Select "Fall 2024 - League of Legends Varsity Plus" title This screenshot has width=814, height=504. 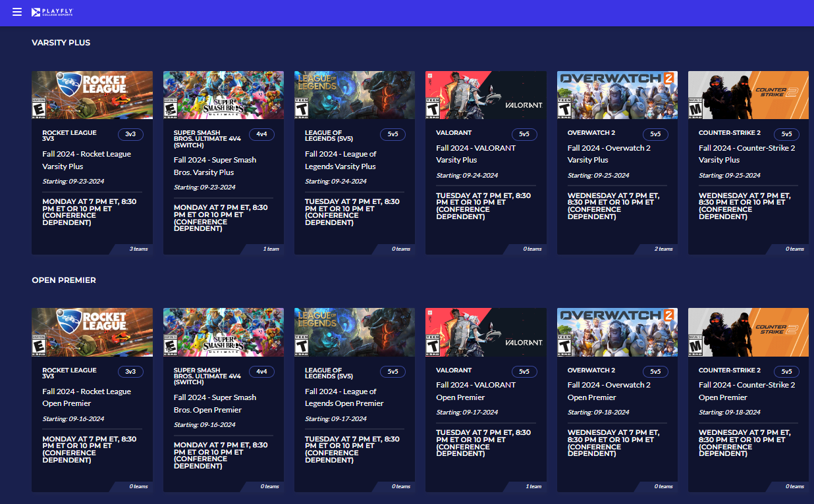[x=341, y=160]
